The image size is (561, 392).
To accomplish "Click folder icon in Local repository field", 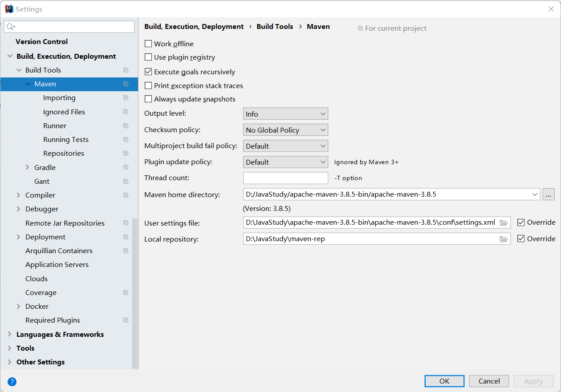I will 504,239.
